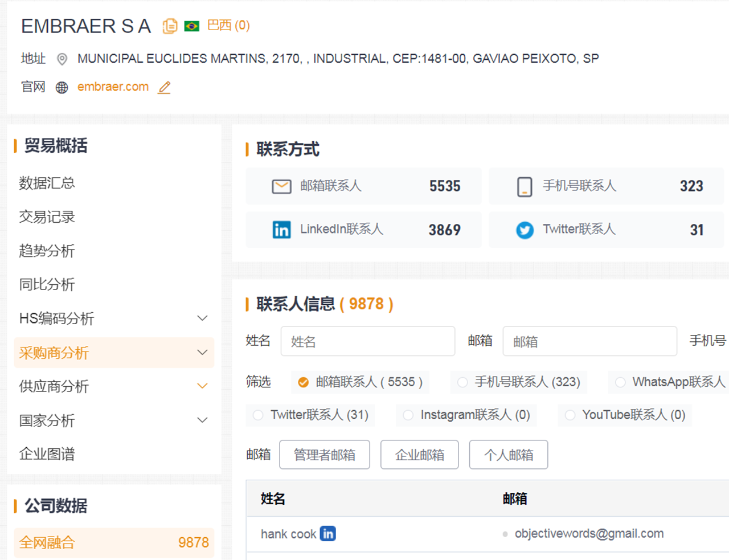Click the name hank cook in table

click(288, 534)
